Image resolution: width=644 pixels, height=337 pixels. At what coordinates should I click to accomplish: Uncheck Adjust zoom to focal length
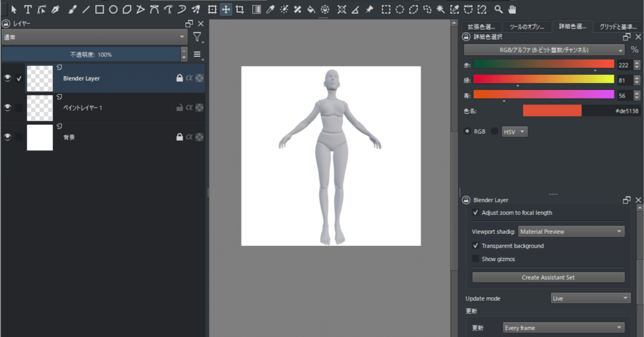476,212
